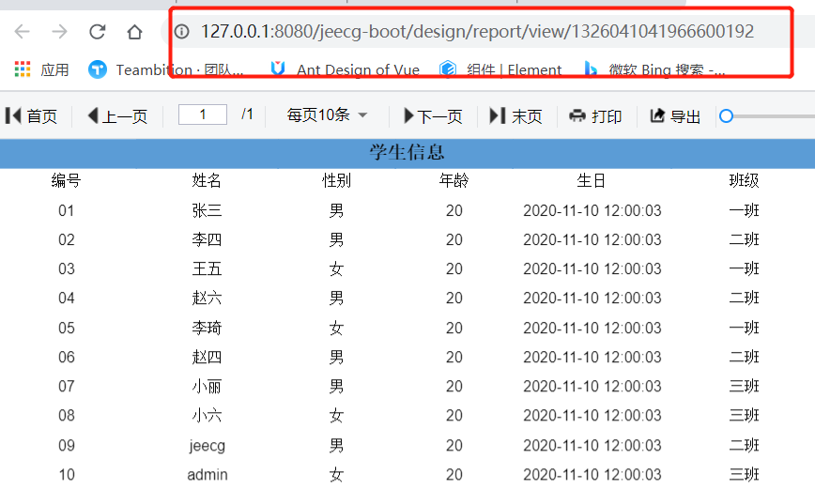815x504 pixels.
Task: Click the number cell 08
Action: [66, 415]
